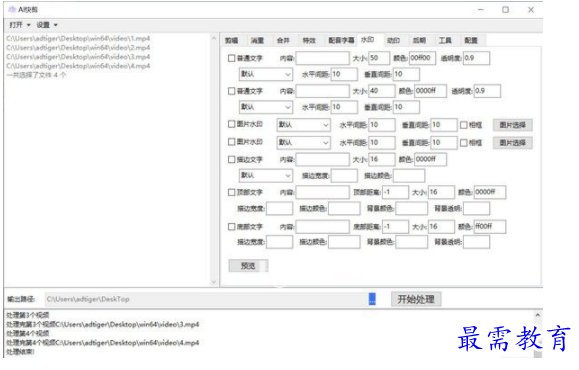The height and width of the screenshot is (370, 579).
Task: Click the 处理结束! log line
Action: (x=20, y=352)
